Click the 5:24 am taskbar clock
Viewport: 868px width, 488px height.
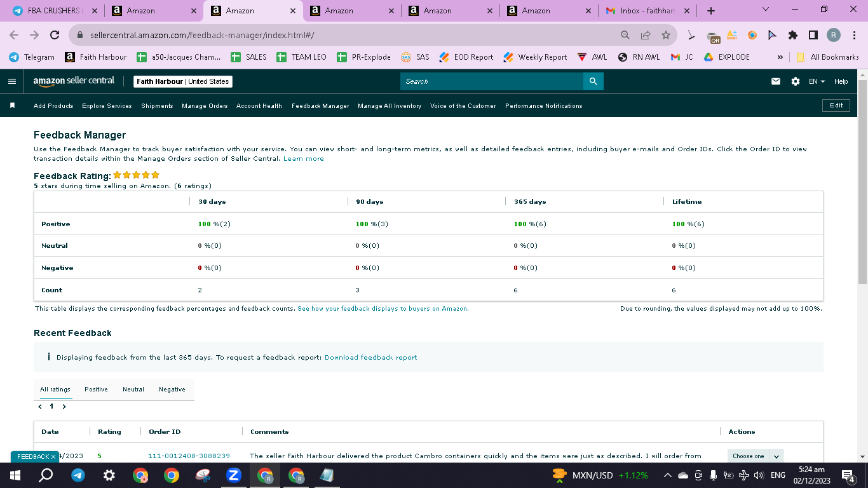813,475
